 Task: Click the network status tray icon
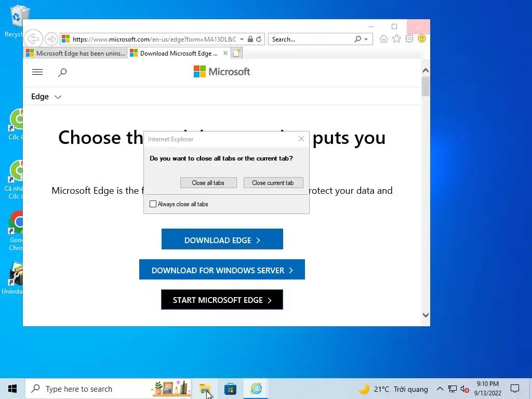point(453,389)
